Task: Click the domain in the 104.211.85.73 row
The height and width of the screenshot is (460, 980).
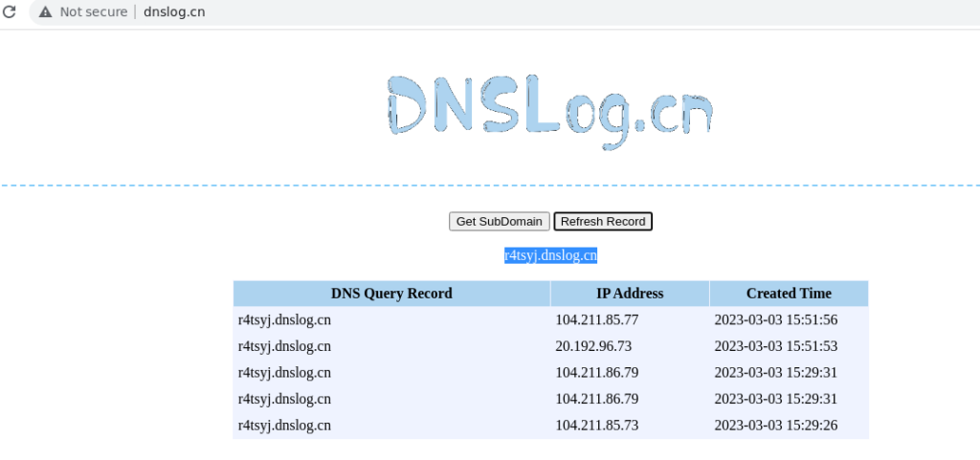Action: click(284, 425)
